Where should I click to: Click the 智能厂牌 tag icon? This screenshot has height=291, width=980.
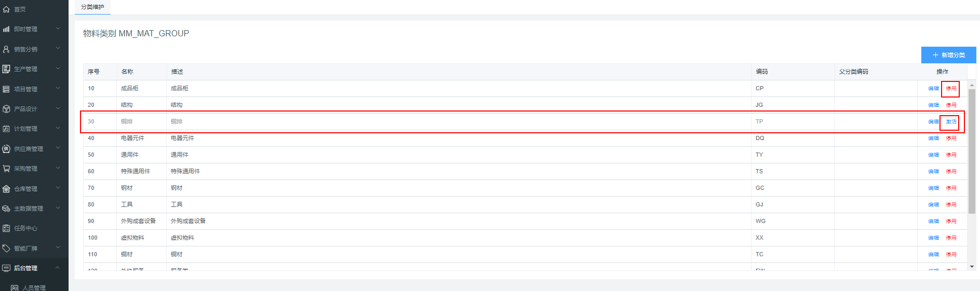6,248
